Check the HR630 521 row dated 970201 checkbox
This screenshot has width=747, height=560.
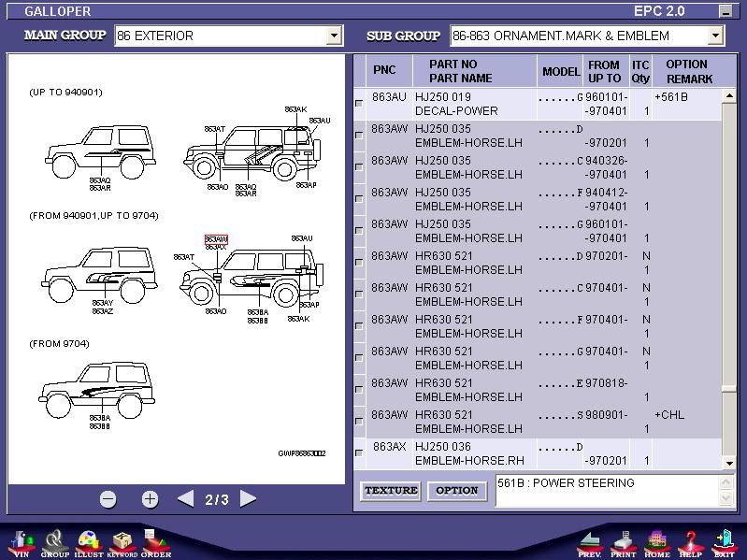(359, 263)
